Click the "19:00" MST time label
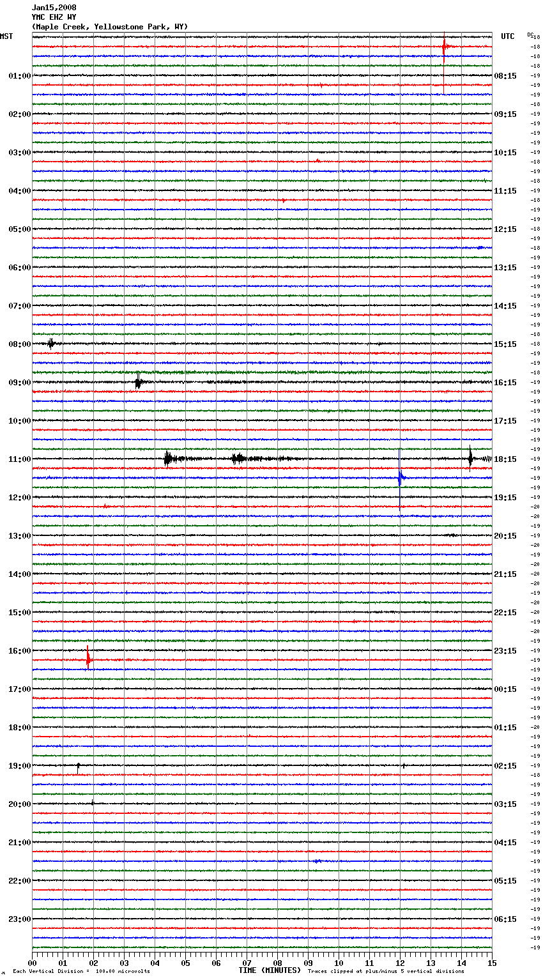The image size is (543, 980). (19, 766)
